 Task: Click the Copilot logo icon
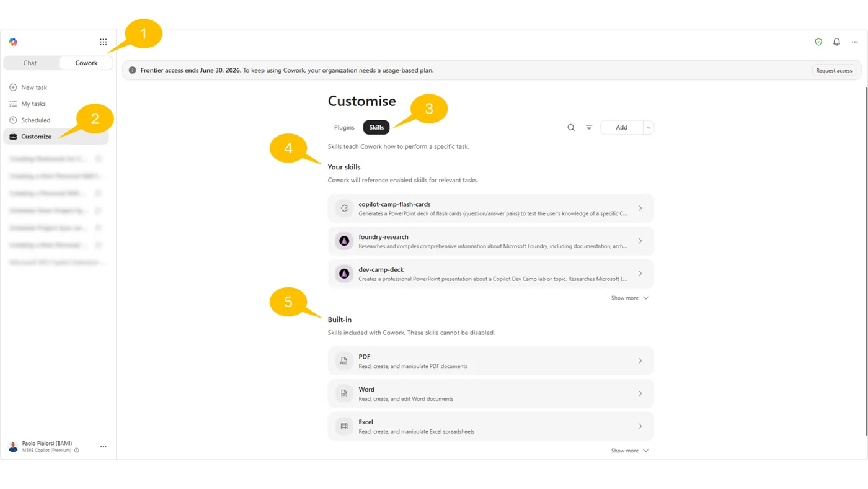(13, 42)
